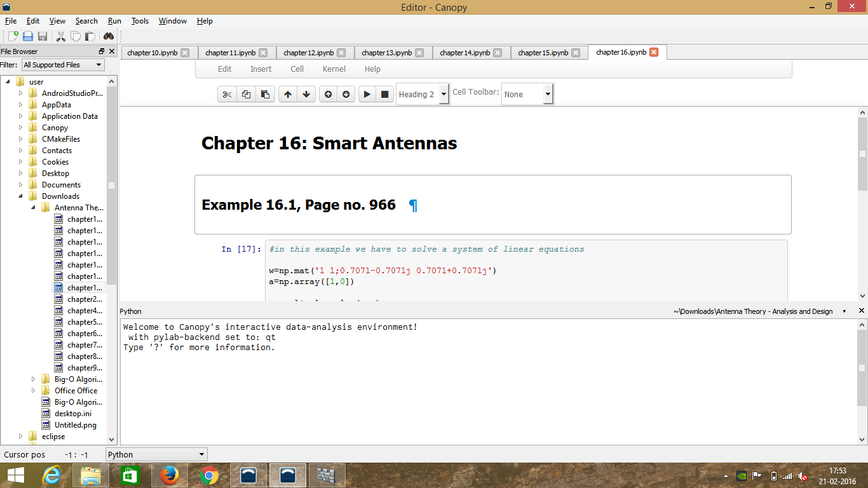Click the notebook cut cell scissors icon
The width and height of the screenshot is (868, 488).
click(226, 95)
